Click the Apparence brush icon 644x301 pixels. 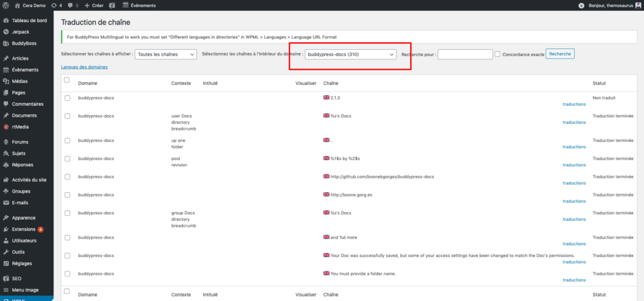pos(6,217)
